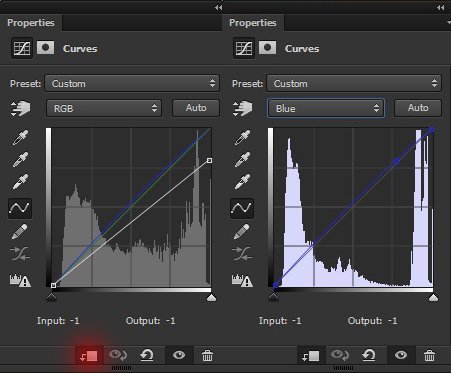Image resolution: width=451 pixels, height=373 pixels.
Task: Select the right Properties tab
Action: 253,23
